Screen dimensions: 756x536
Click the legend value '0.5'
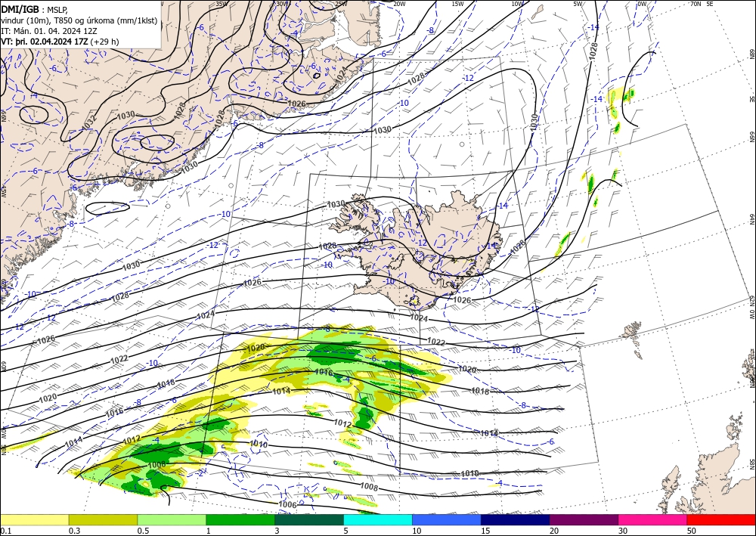pyautogui.click(x=143, y=531)
